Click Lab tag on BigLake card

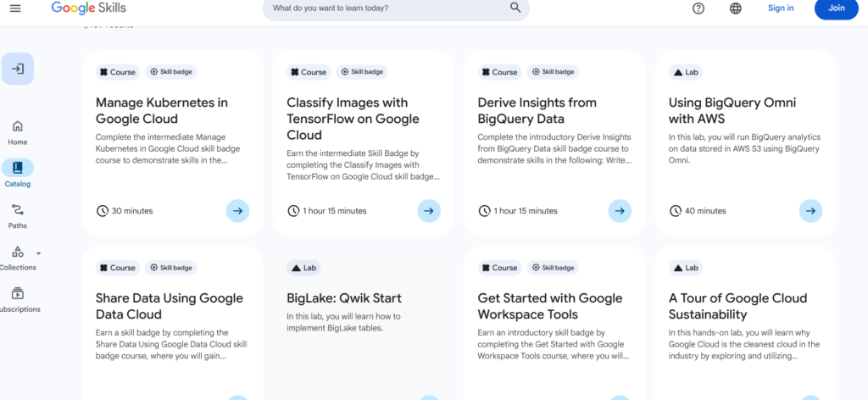click(x=303, y=268)
